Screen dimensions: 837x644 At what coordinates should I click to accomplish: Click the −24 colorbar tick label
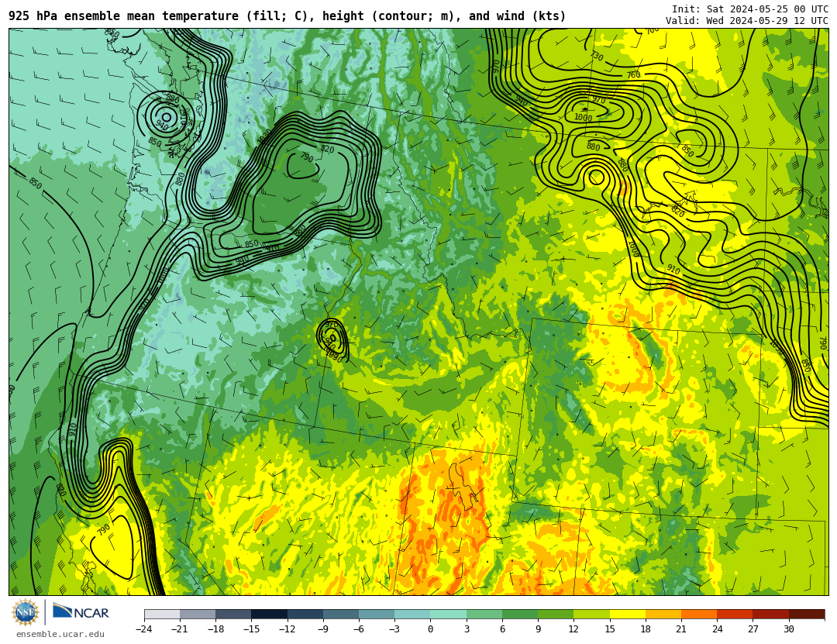(x=144, y=629)
